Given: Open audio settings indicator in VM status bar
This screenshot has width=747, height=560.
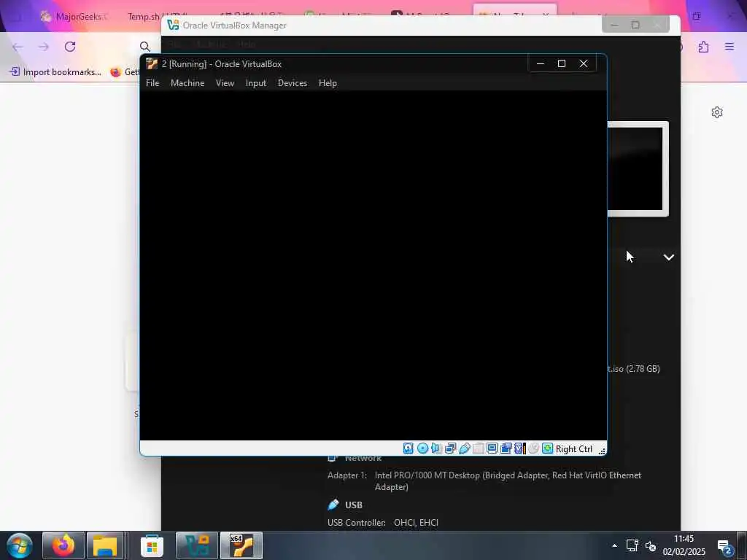Looking at the screenshot, I should 436,448.
